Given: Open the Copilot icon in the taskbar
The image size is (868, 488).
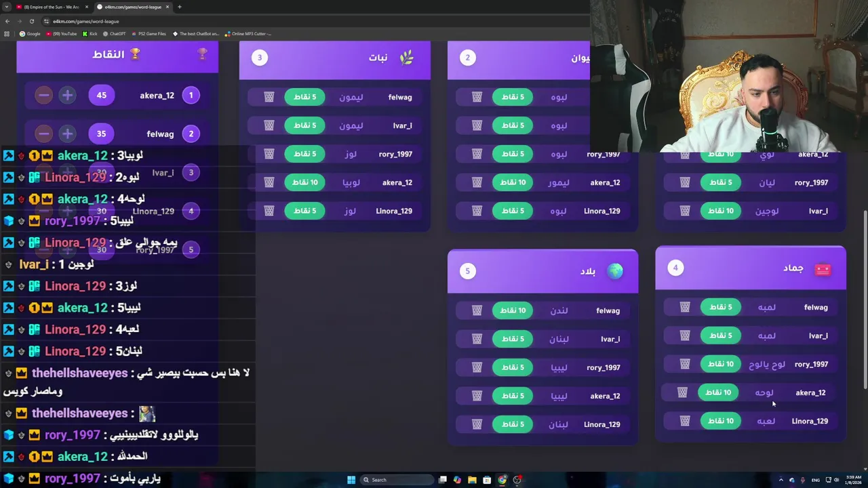Looking at the screenshot, I should coord(457,480).
